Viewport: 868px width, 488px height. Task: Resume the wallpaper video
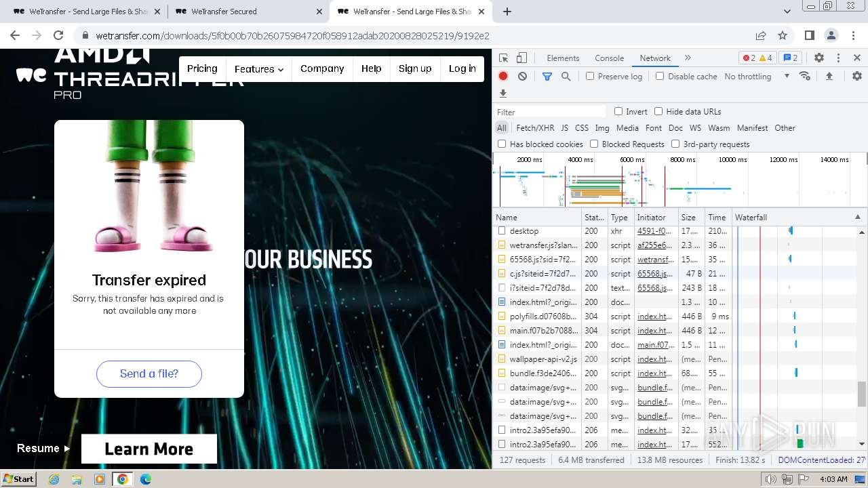[43, 448]
